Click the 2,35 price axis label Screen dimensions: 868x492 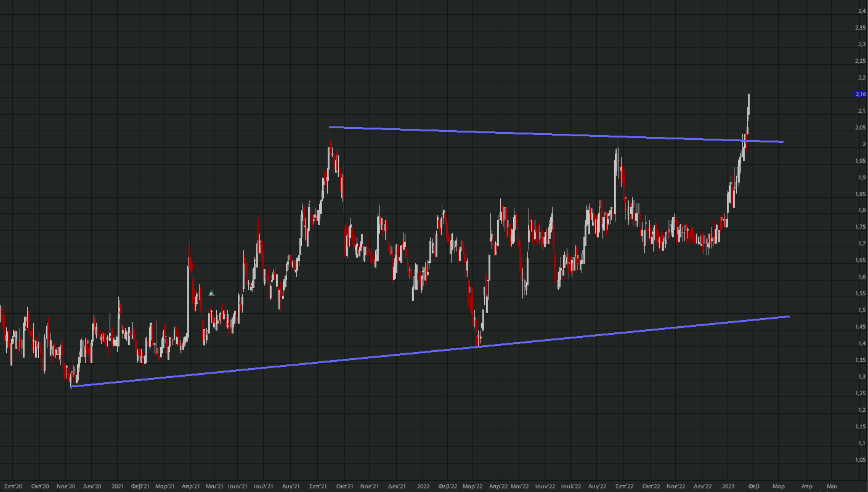[861, 28]
